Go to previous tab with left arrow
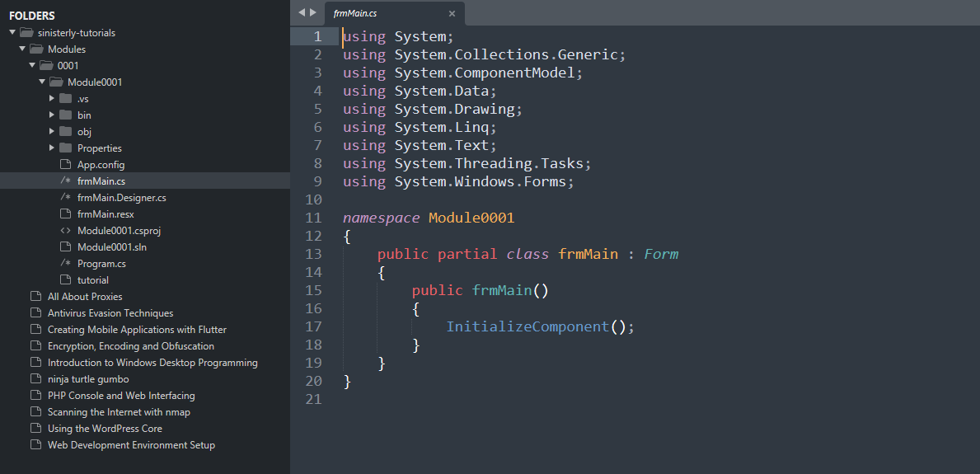Image resolution: width=980 pixels, height=474 pixels. 301,12
